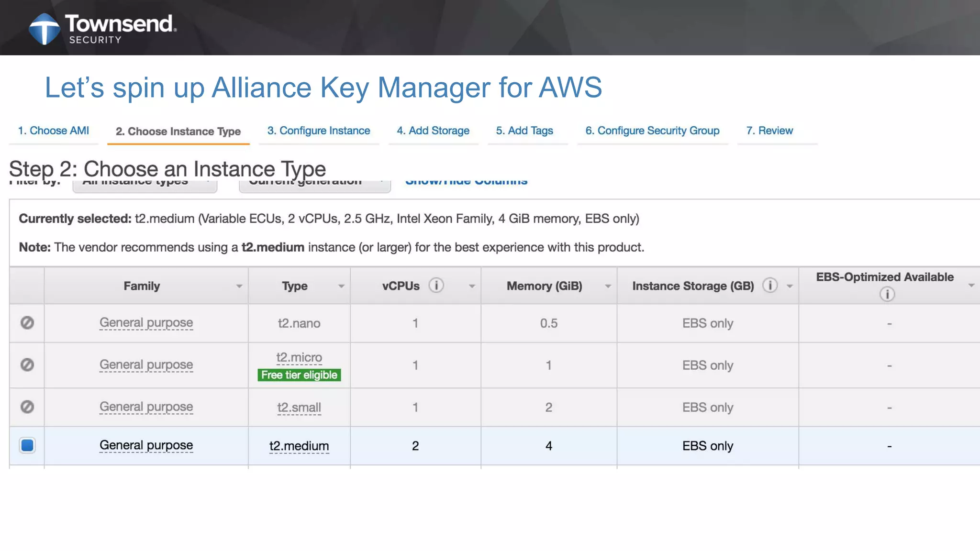
Task: Click the disabled selector for t2.nano
Action: point(27,323)
